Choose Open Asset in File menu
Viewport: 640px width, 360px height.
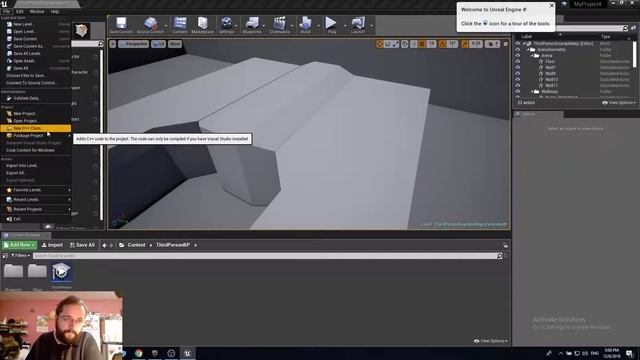[x=36, y=61]
